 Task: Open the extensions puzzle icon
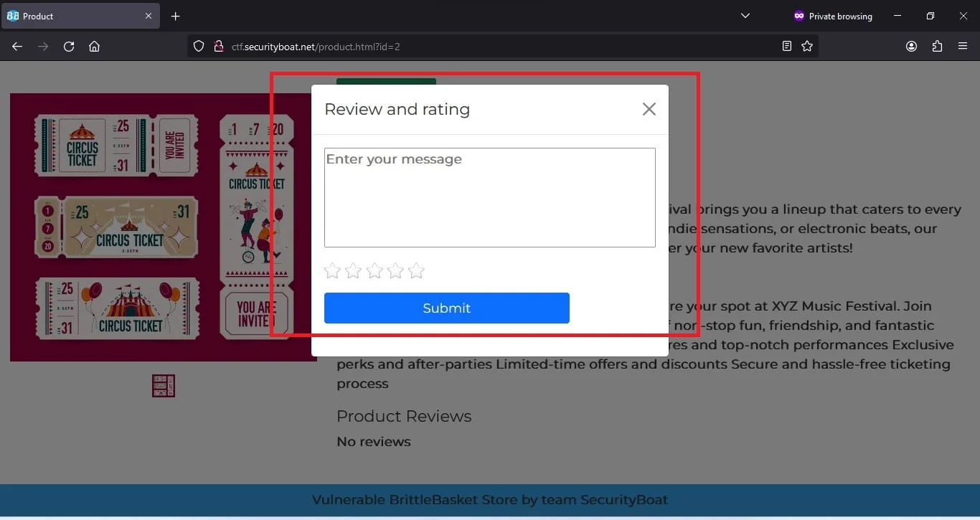[937, 47]
